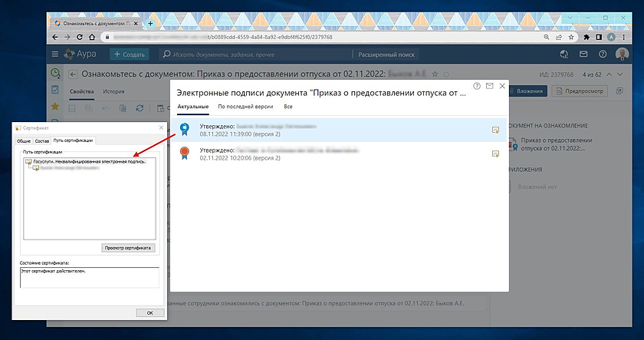Select the "Все" signatures tab
This screenshot has width=644, height=340.
point(288,107)
